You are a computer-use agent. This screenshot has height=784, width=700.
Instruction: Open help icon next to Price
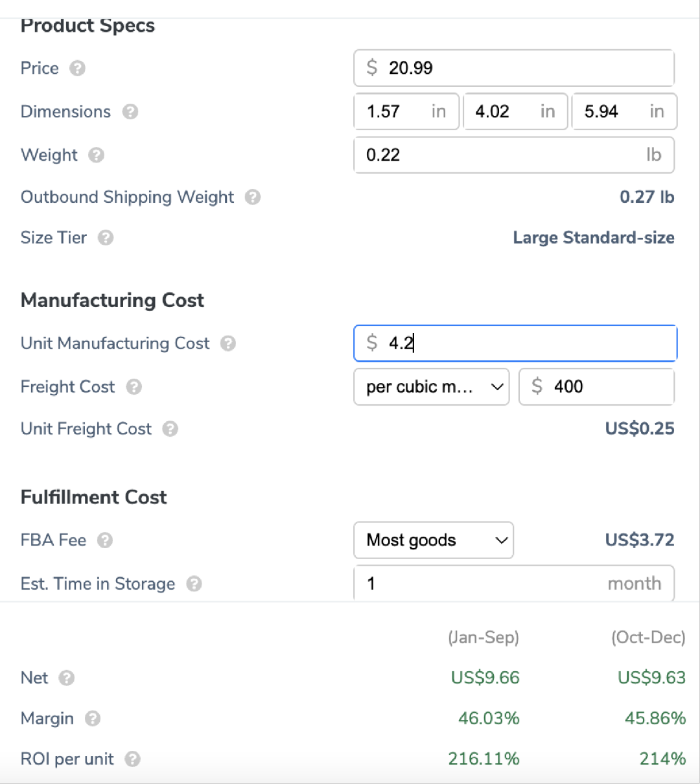(77, 68)
